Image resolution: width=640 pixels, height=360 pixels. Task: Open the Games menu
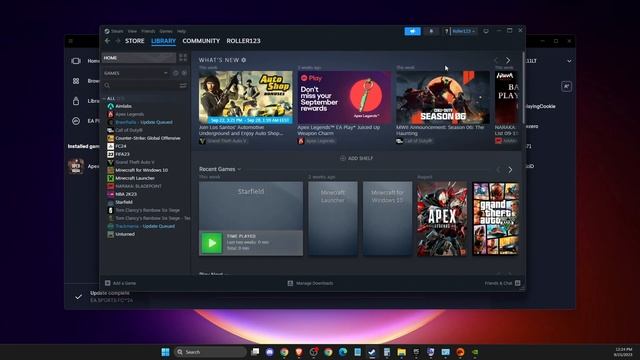coord(166,31)
